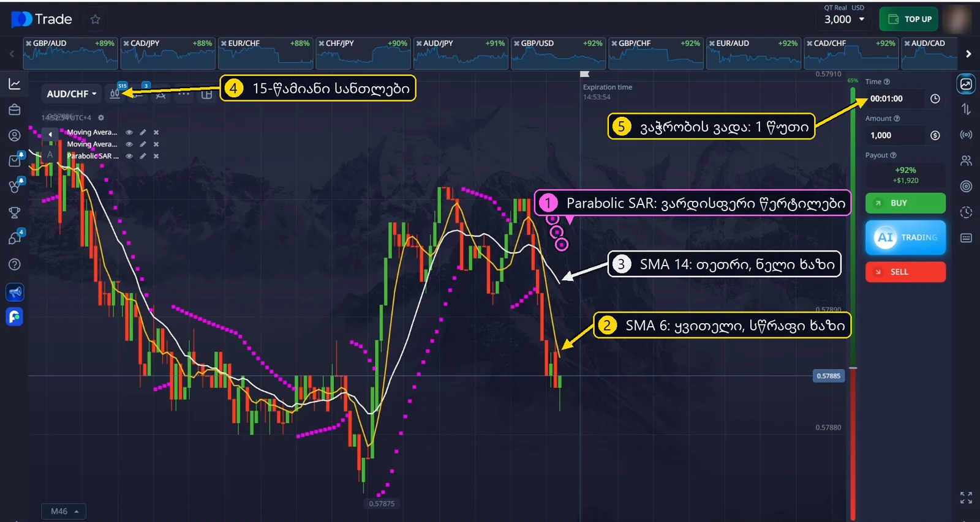Toggle visibility of Parabolic SAR indicator
The height and width of the screenshot is (522, 980).
pyautogui.click(x=129, y=156)
